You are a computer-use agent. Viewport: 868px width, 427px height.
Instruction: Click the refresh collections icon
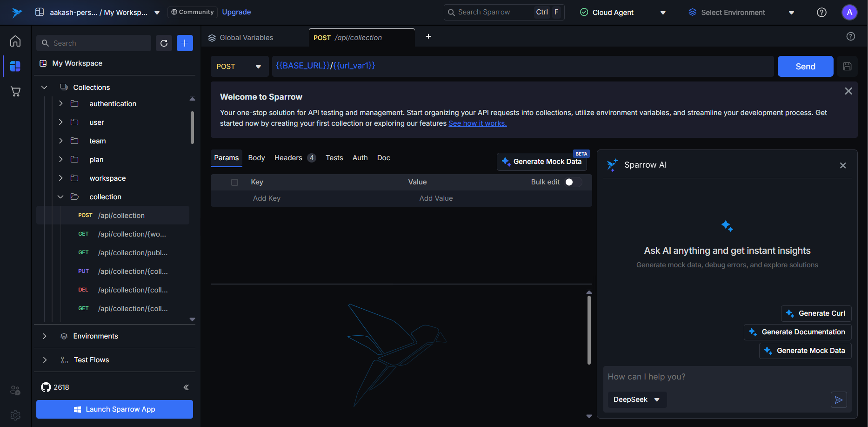[164, 43]
